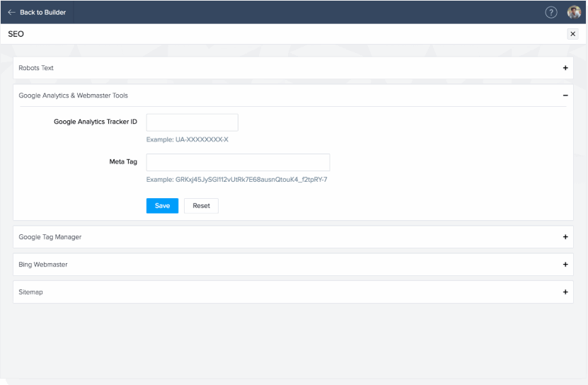Click the Google Analytics Tracker ID label
The image size is (588, 385).
click(x=96, y=122)
